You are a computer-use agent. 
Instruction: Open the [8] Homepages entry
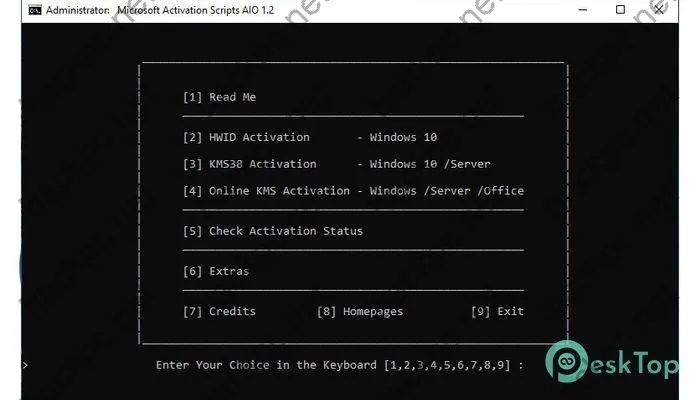[360, 311]
